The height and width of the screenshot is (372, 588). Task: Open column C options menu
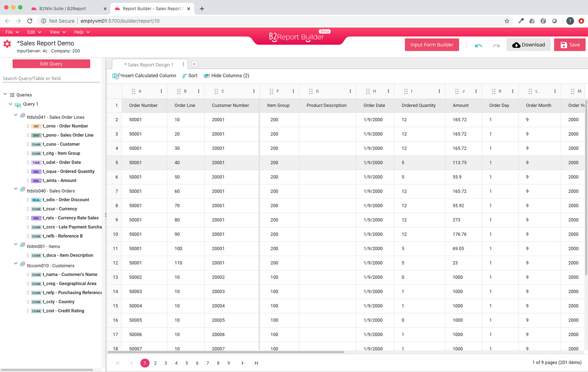coord(254,91)
